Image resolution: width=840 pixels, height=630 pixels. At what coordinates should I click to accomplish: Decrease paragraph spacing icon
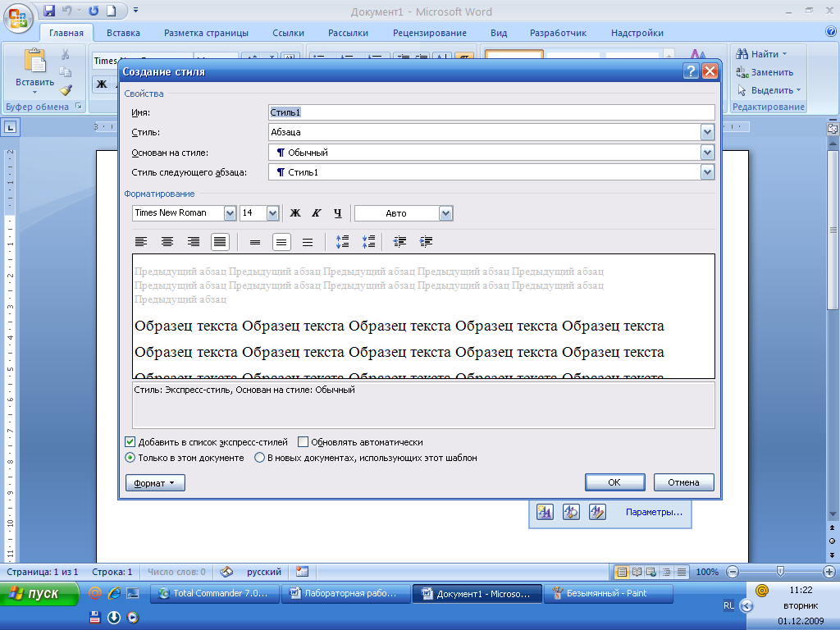(368, 242)
